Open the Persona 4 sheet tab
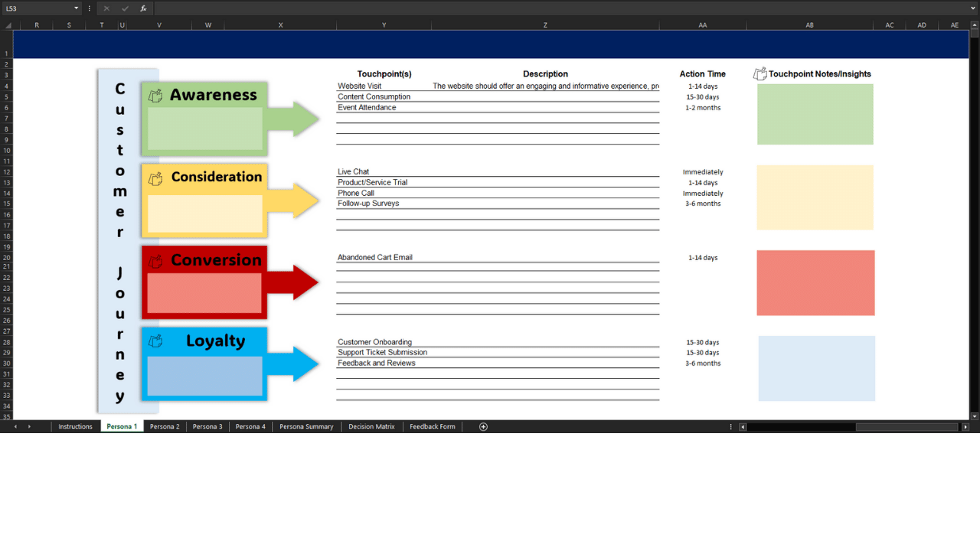The height and width of the screenshot is (551, 980). click(x=250, y=427)
